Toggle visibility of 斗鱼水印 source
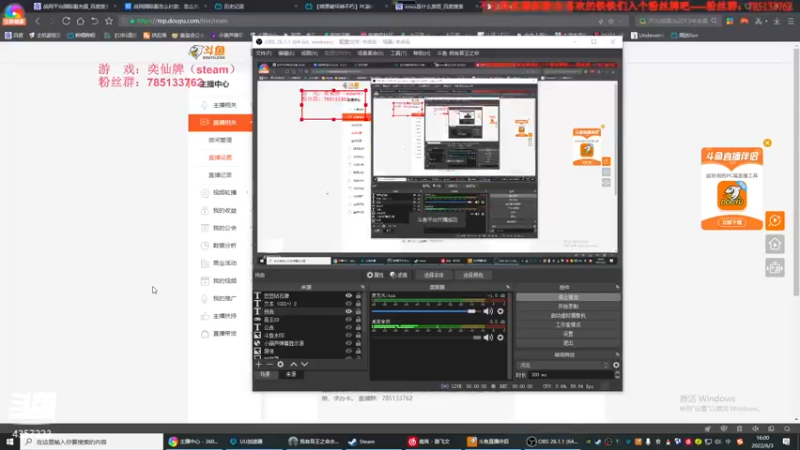The width and height of the screenshot is (800, 450). pyautogui.click(x=348, y=335)
